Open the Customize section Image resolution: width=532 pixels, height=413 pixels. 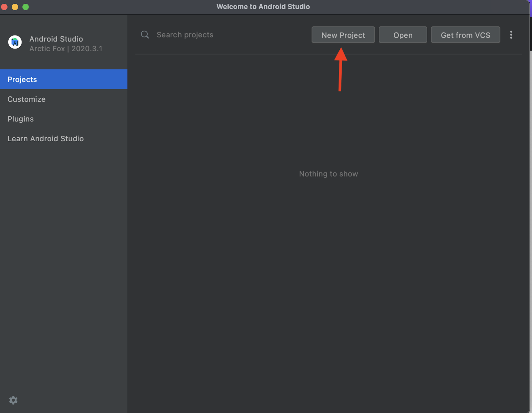pos(27,99)
